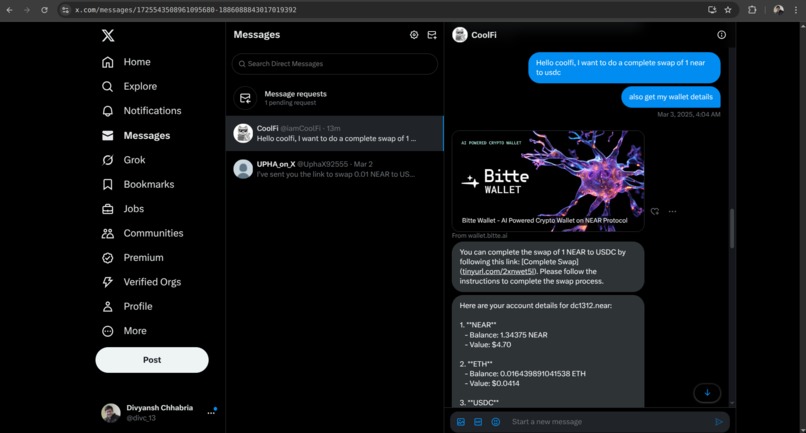Click Divyansh Chhabria profile avatar
This screenshot has height=433, width=806.
click(111, 413)
